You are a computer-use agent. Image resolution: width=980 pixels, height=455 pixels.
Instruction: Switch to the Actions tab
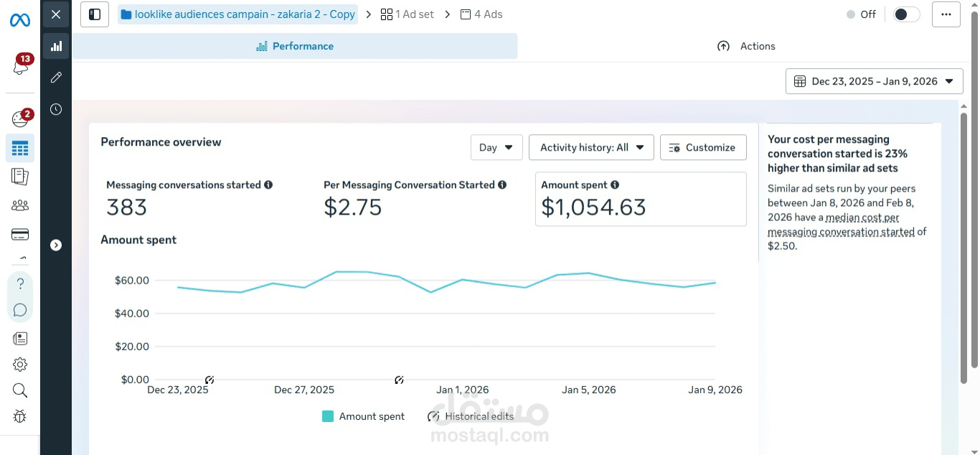[x=746, y=46]
